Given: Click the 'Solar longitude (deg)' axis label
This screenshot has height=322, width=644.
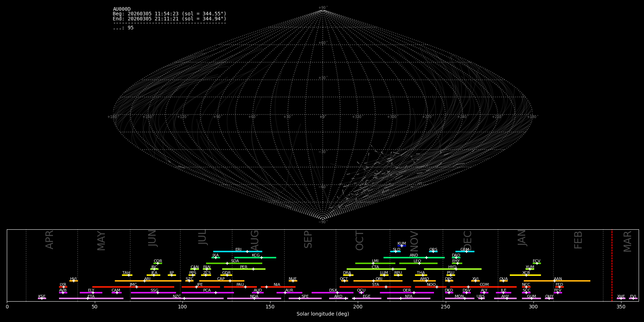Looking at the screenshot, I should (323, 314).
